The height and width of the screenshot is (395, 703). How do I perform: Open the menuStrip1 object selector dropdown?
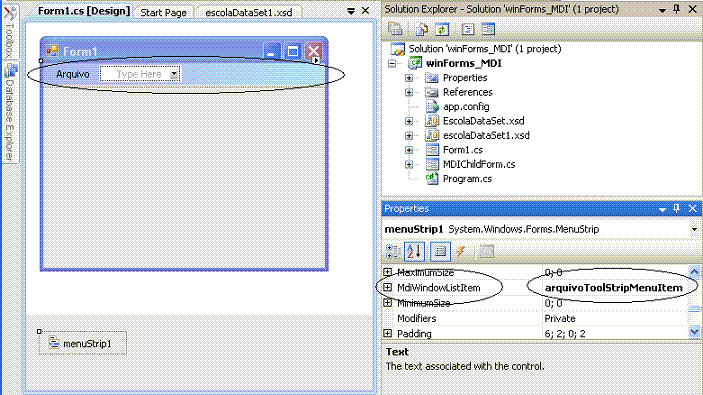coord(694,230)
